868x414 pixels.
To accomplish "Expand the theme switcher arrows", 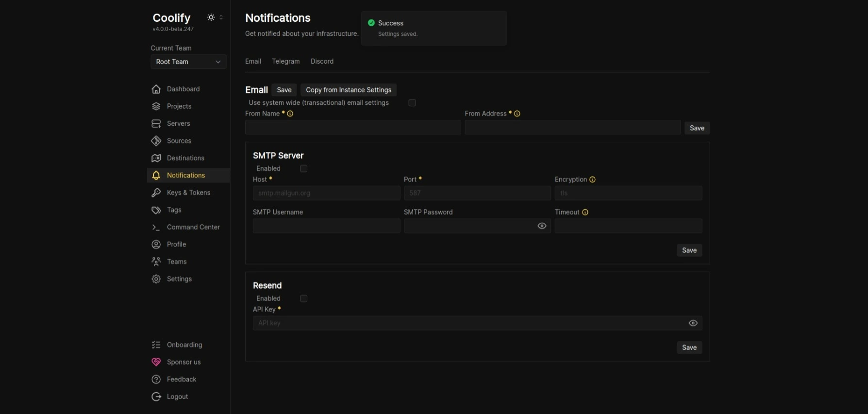I will (221, 17).
